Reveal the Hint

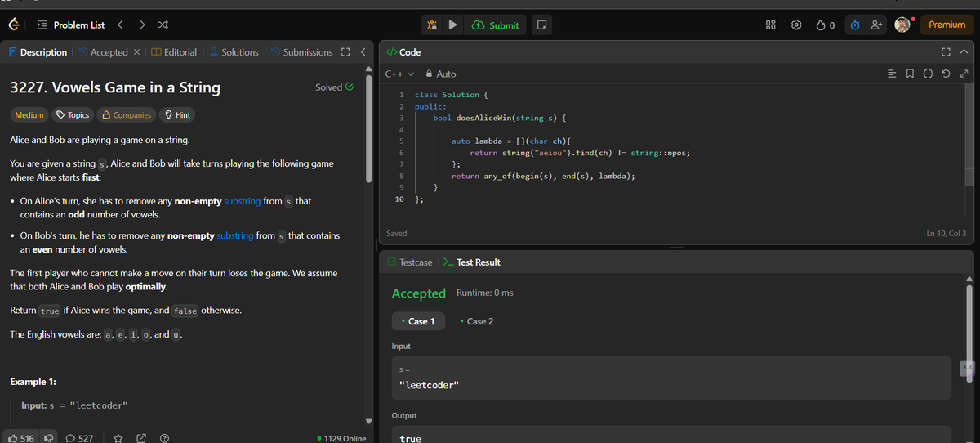tap(177, 115)
